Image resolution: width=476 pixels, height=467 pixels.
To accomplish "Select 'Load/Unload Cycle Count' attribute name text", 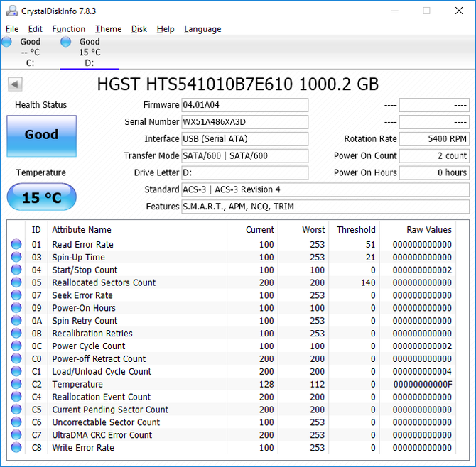I will pos(102,371).
